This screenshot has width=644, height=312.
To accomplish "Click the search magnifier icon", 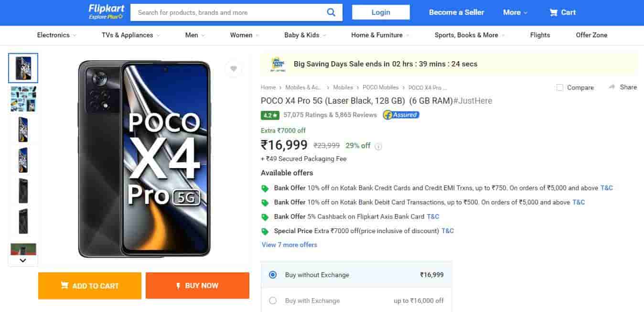I will [332, 12].
